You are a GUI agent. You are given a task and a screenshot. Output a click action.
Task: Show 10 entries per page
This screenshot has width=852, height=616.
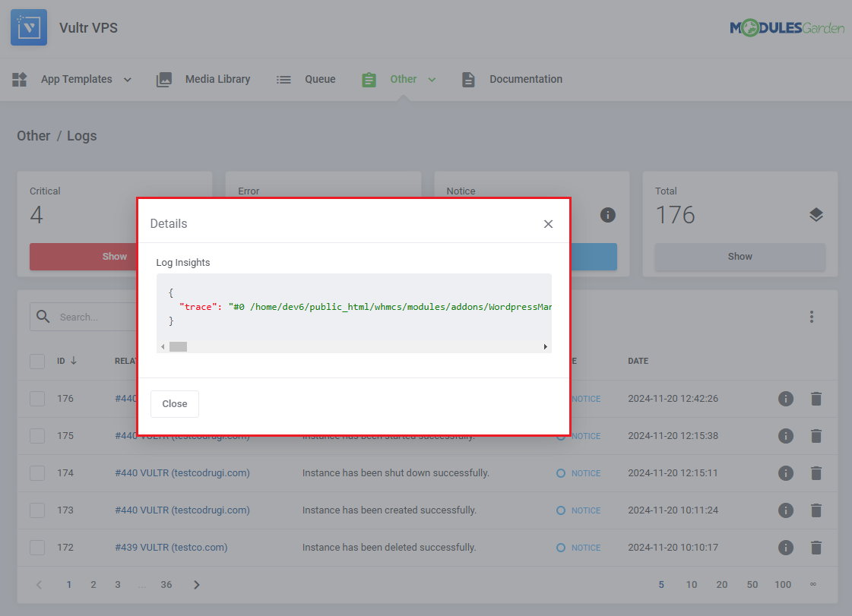tap(691, 585)
